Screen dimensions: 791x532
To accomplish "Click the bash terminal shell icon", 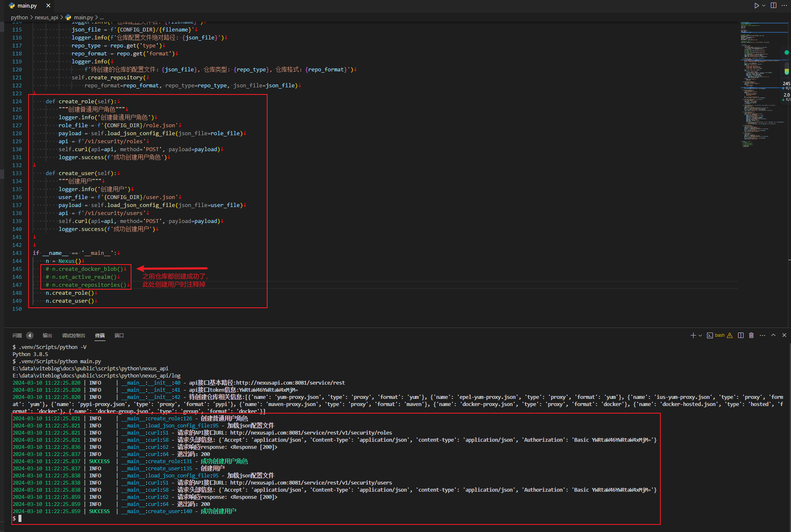I will [x=710, y=335].
